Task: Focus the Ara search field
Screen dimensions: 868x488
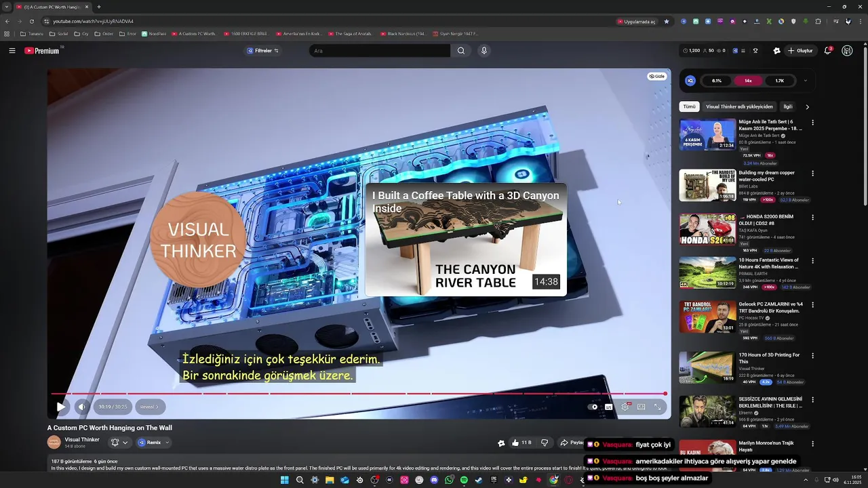Action: tap(380, 51)
